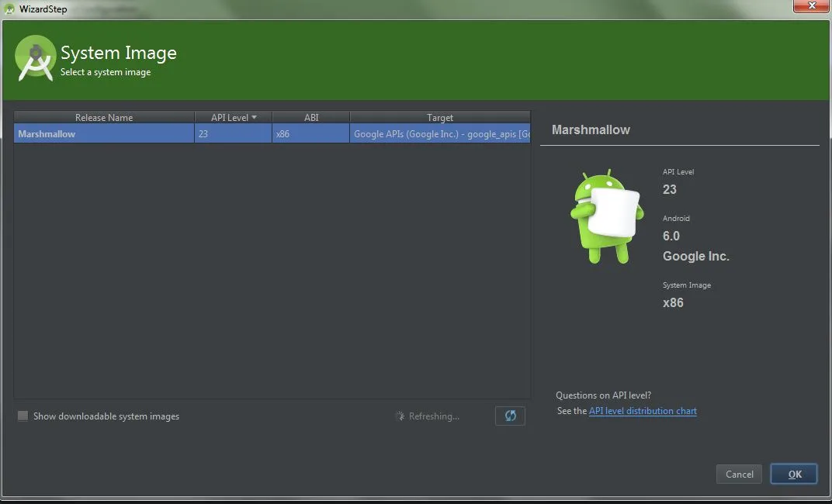
Task: Click the Android Studio logo in header
Action: coord(36,58)
